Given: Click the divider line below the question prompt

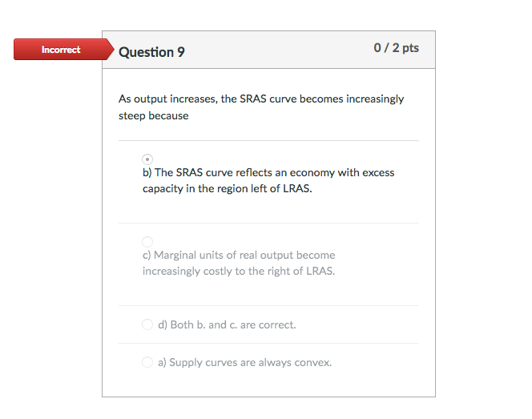Looking at the screenshot, I should click(268, 140).
